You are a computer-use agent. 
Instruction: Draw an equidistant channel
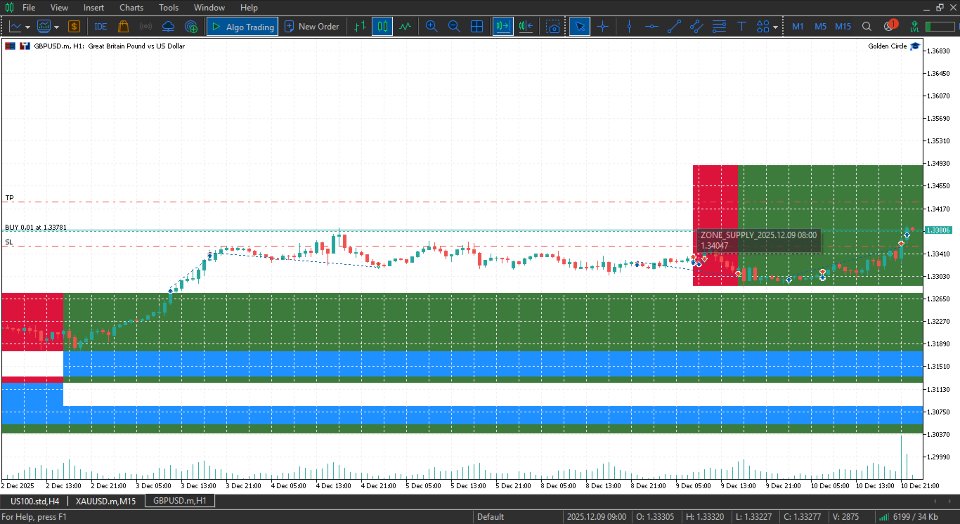[696, 26]
